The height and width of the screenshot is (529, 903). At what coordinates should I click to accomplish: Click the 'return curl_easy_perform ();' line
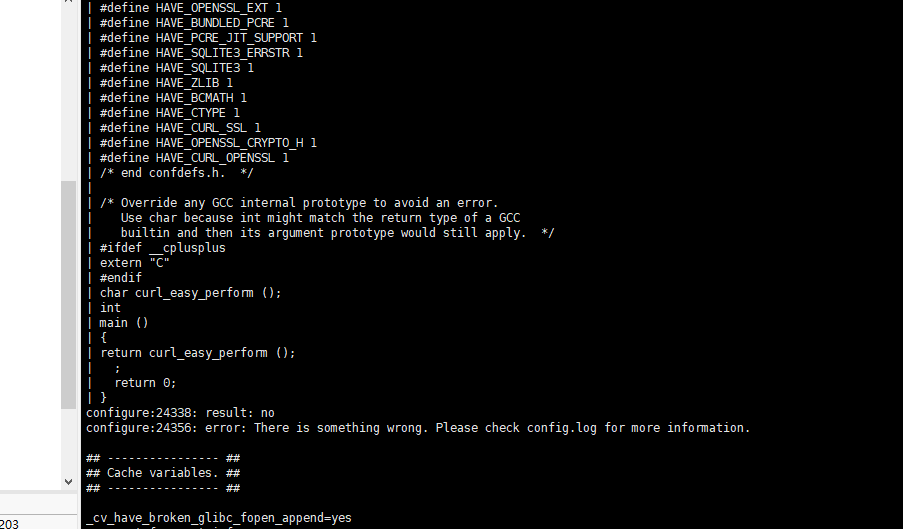coord(198,352)
